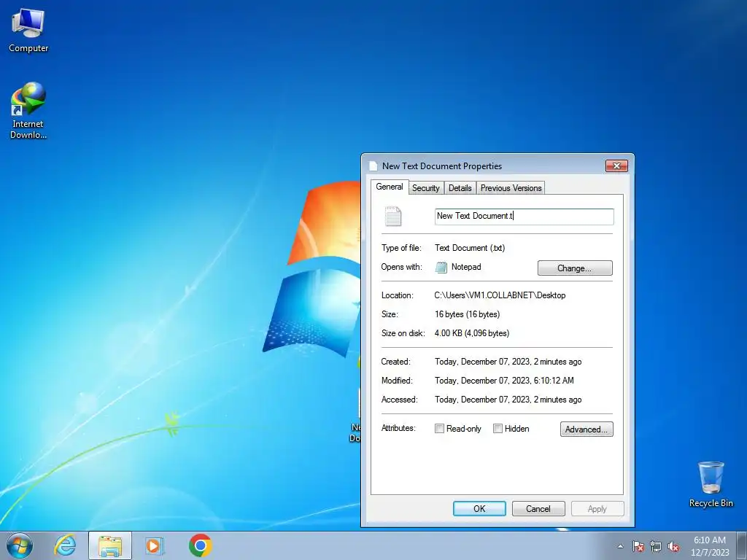Switch to the Details tab
The image size is (747, 560).
point(460,188)
